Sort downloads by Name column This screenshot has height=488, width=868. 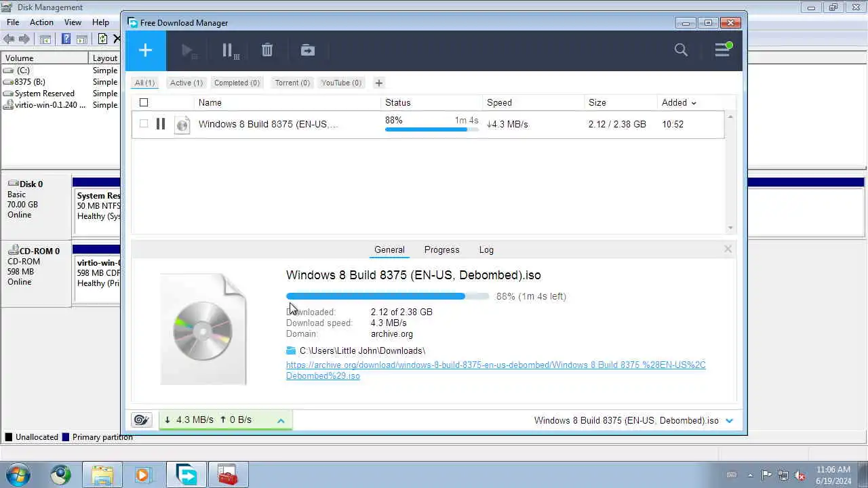[210, 102]
